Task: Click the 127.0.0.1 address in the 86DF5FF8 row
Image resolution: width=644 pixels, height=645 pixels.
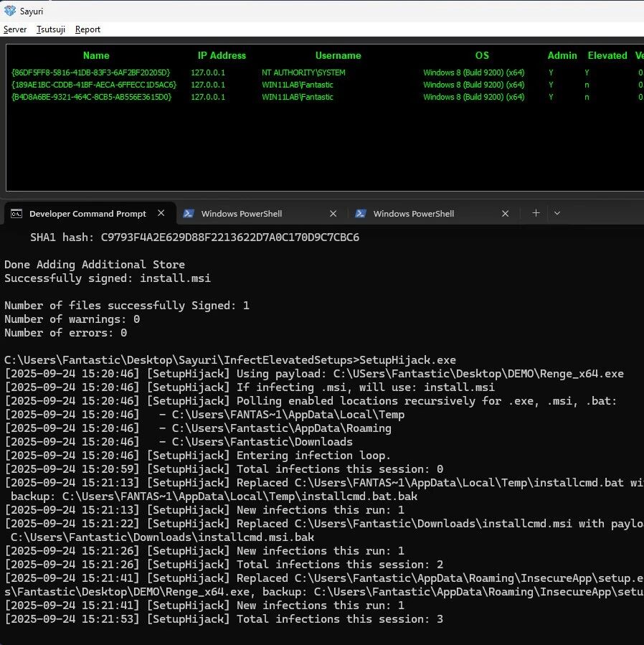Action: pos(208,72)
